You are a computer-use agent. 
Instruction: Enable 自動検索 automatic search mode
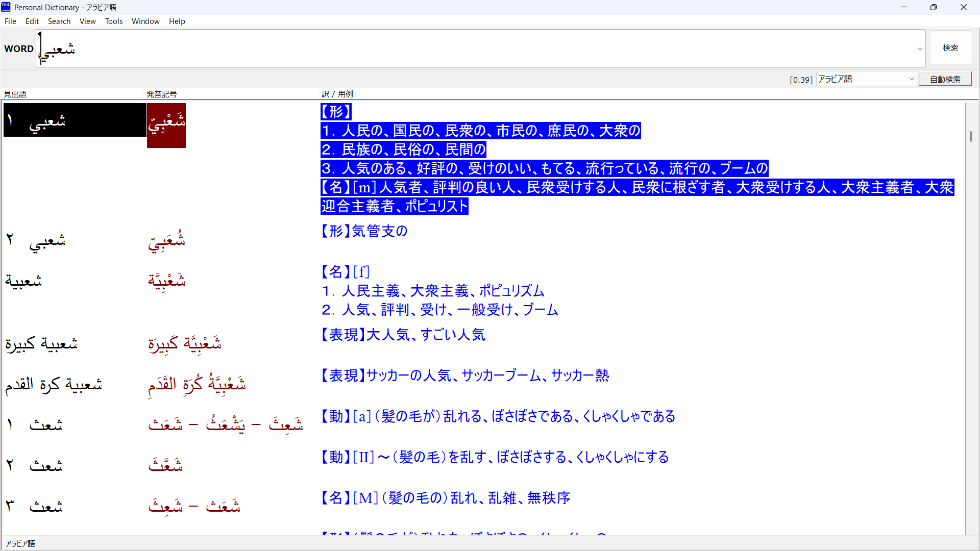click(945, 79)
